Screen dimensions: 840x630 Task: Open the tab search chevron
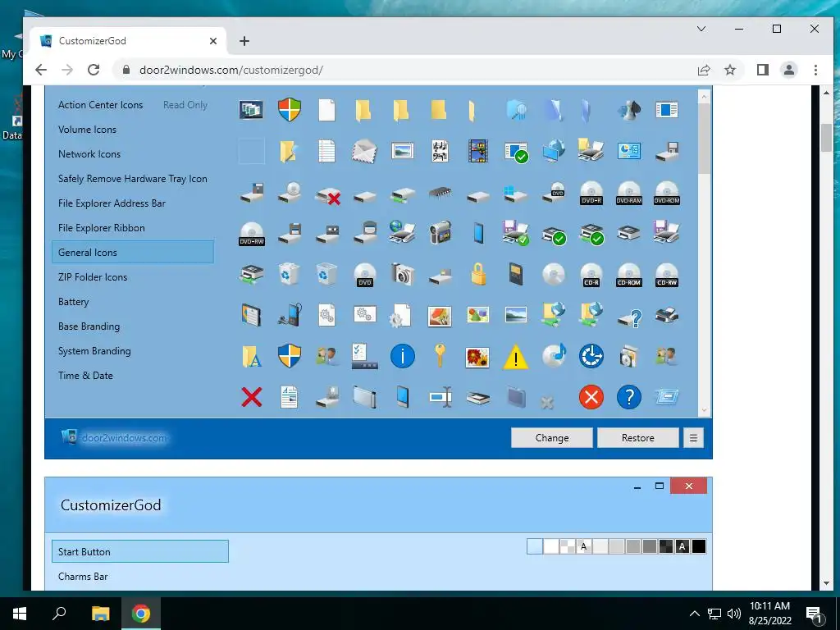click(x=701, y=29)
